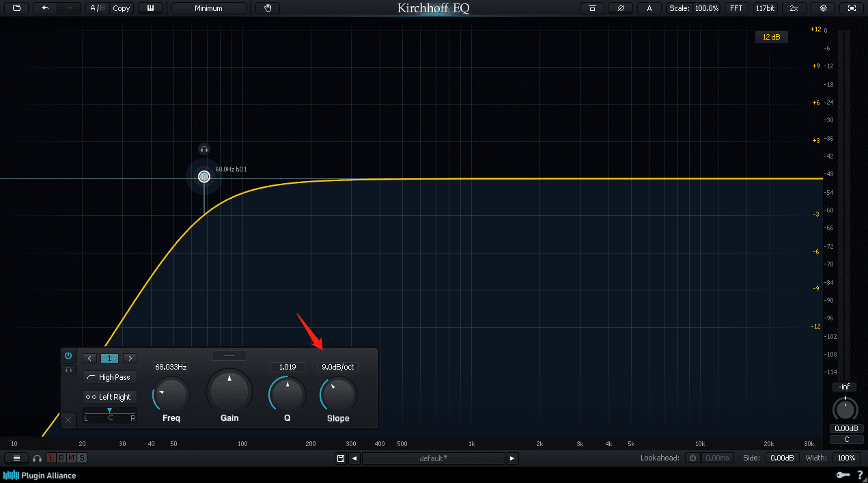Open the hamburger menu at bottom left
The width and height of the screenshot is (868, 483).
16,458
